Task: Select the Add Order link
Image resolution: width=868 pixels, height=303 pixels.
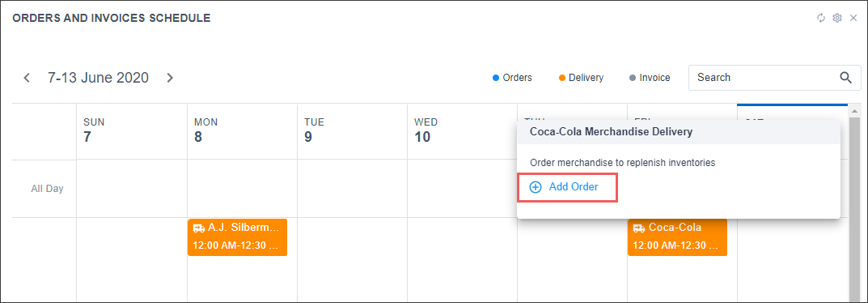Action: click(x=573, y=187)
